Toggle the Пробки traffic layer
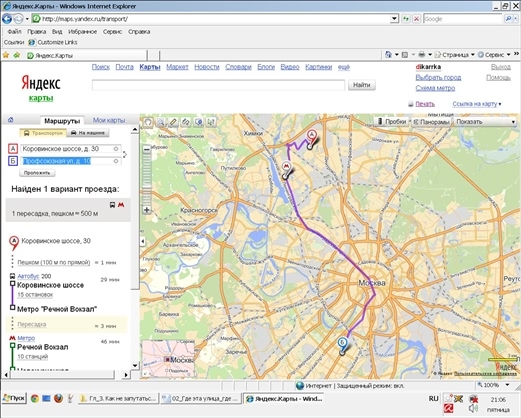This screenshot has height=418, width=521. pyautogui.click(x=392, y=122)
